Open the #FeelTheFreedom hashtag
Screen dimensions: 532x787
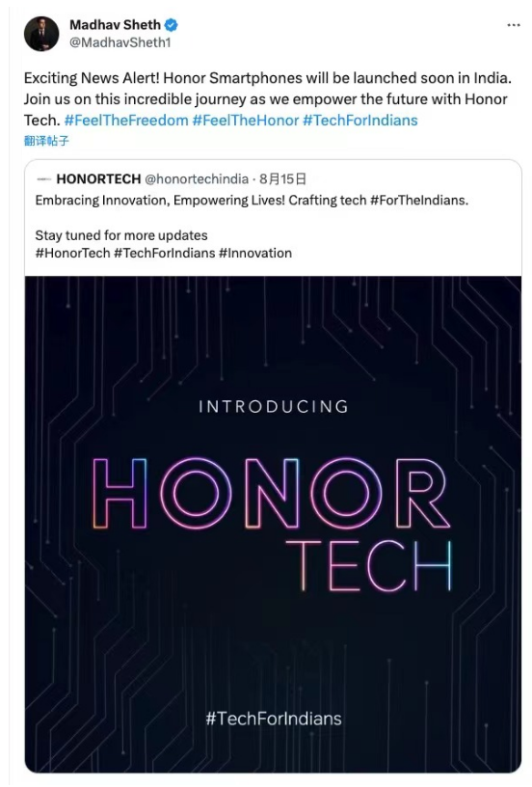(126, 121)
